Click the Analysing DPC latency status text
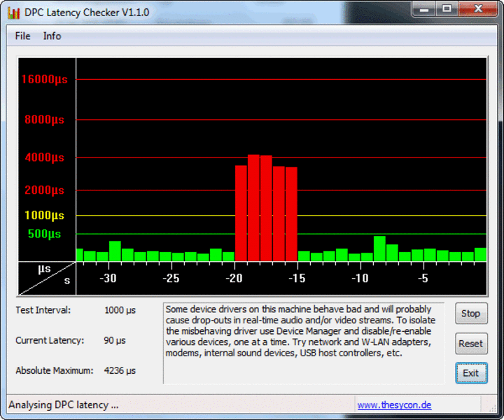This screenshot has height=420, width=504. point(63,405)
